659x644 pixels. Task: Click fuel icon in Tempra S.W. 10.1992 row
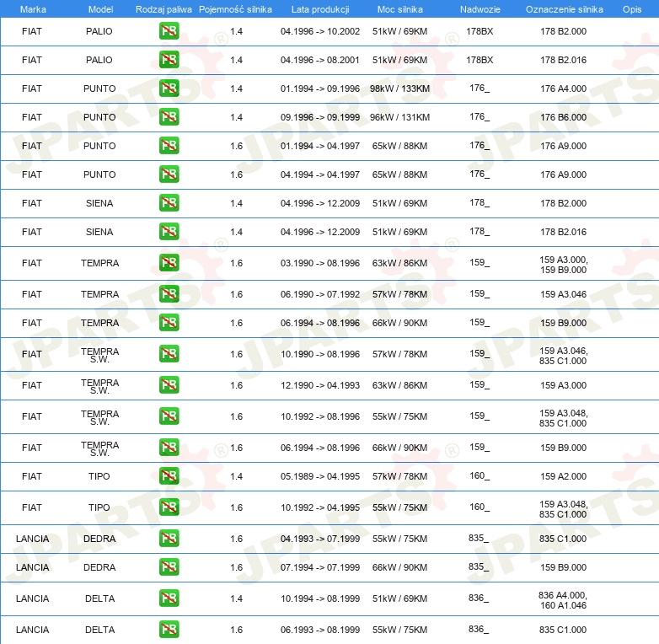(169, 416)
